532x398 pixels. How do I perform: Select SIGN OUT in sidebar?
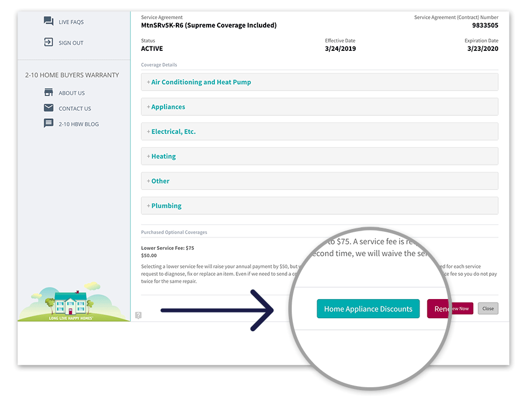coord(71,43)
